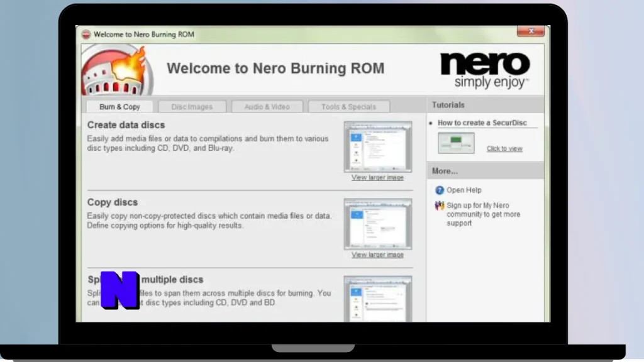Sign up for My Nero community link
Image resolution: width=644 pixels, height=362 pixels.
coord(484,214)
